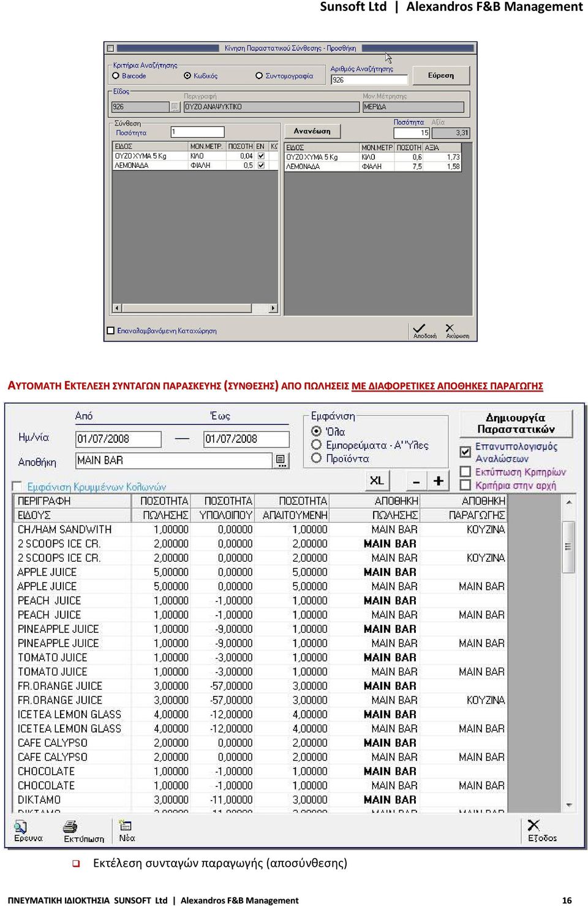Click the Ποσότητα field showing 15

[412, 132]
